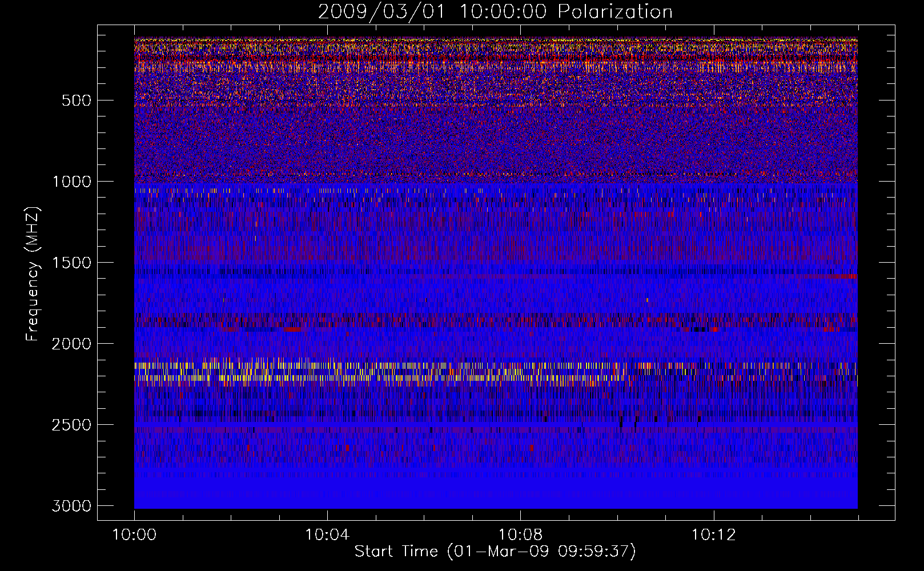This screenshot has width=924, height=571.
Task: Click the 10:12 time tick label
Action: click(x=713, y=535)
